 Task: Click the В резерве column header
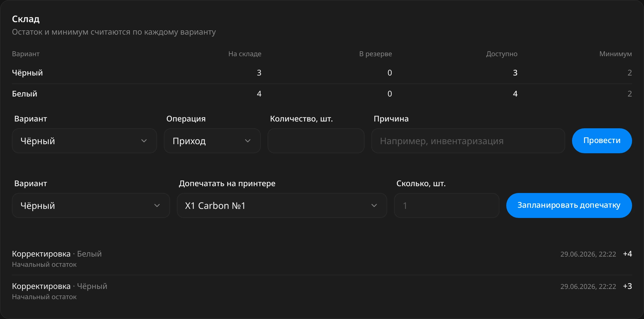(376, 54)
